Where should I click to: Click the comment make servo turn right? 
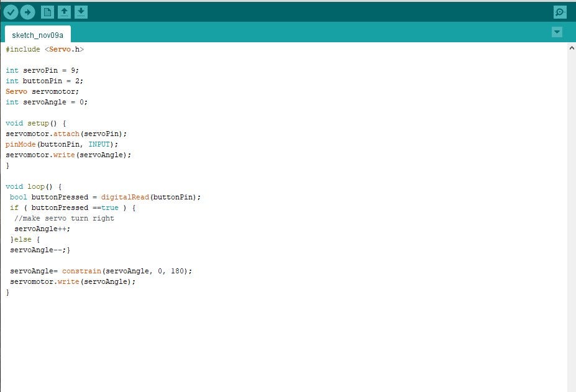click(75, 218)
